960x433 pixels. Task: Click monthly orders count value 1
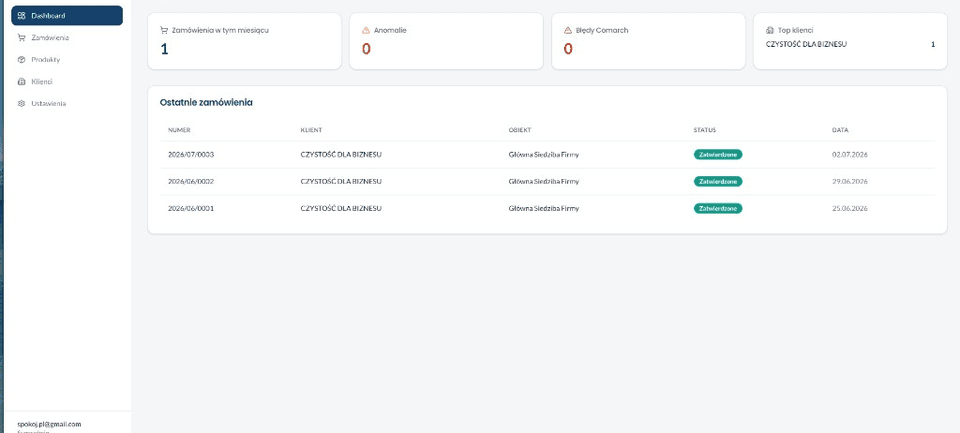[x=164, y=49]
